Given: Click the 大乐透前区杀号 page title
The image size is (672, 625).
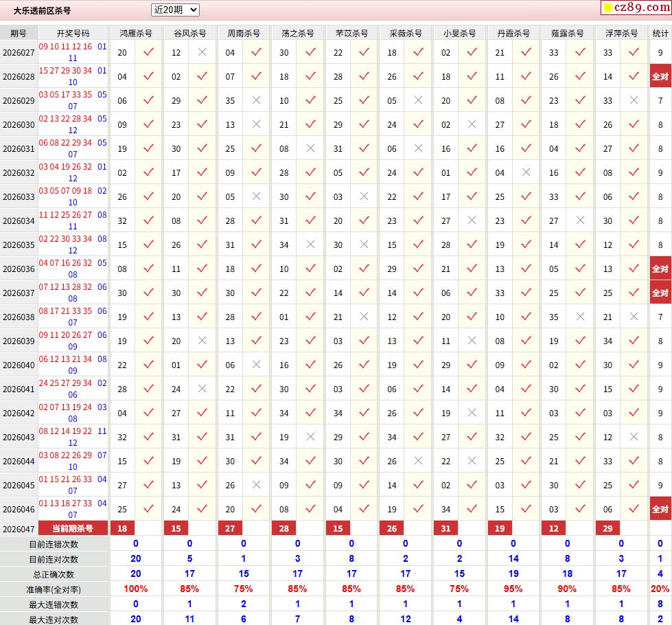Looking at the screenshot, I should (42, 10).
